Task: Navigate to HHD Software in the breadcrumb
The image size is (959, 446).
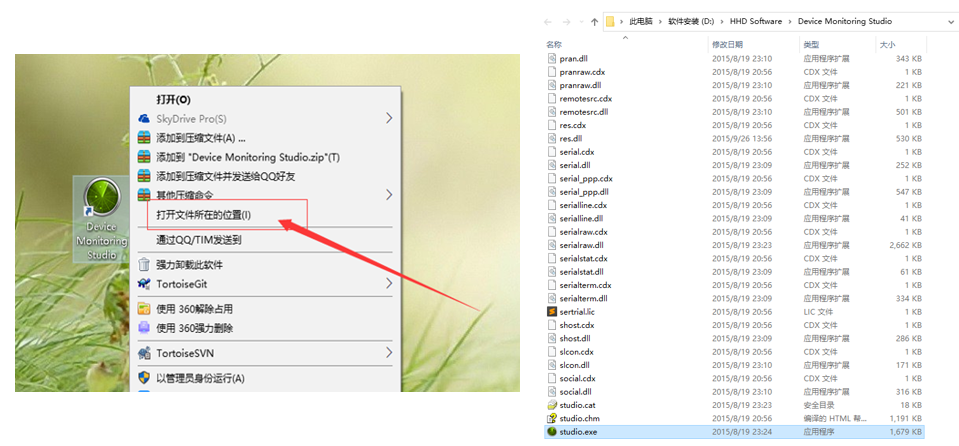Action: click(x=756, y=21)
